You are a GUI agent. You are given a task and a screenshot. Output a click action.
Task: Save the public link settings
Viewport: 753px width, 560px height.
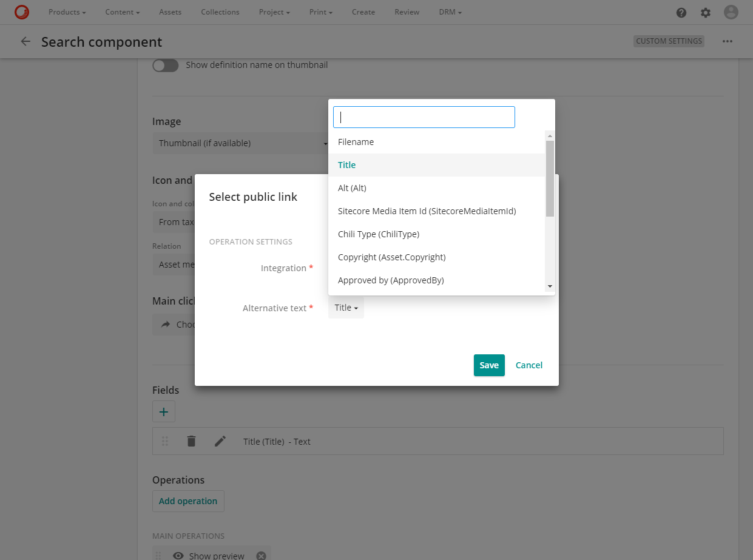coord(489,365)
